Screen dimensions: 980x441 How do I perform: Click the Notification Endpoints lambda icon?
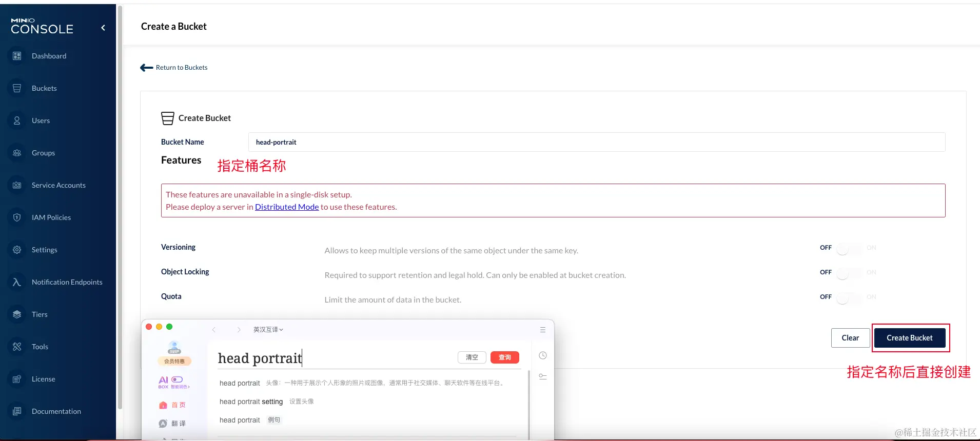pos(17,282)
